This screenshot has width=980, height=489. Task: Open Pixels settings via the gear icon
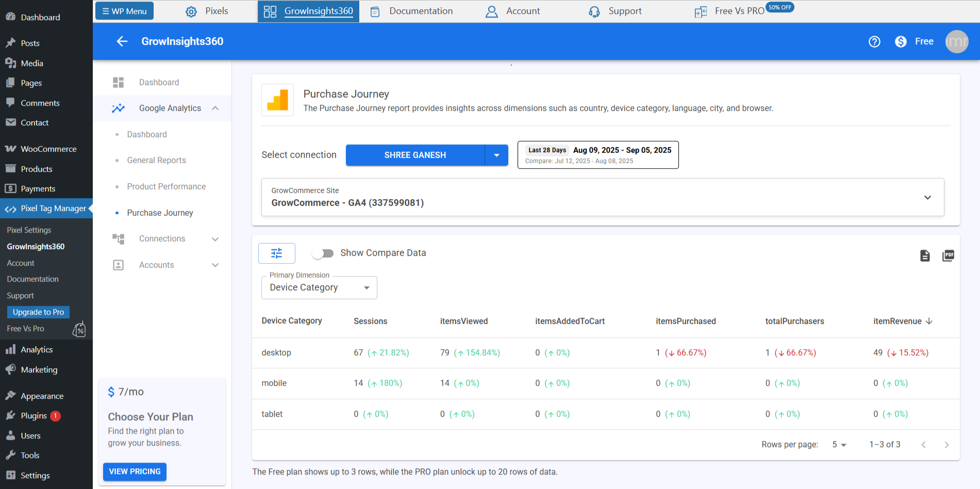click(190, 11)
